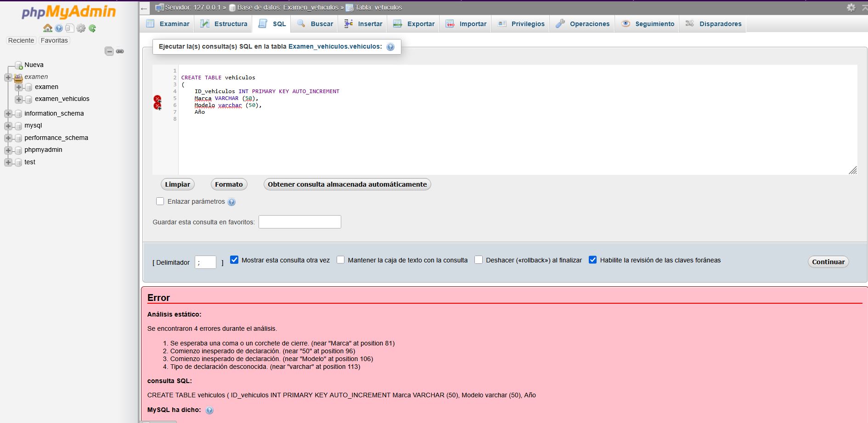Screen dimensions: 868x423
Task: Click the phpMyAdmin home icon
Action: (47, 28)
